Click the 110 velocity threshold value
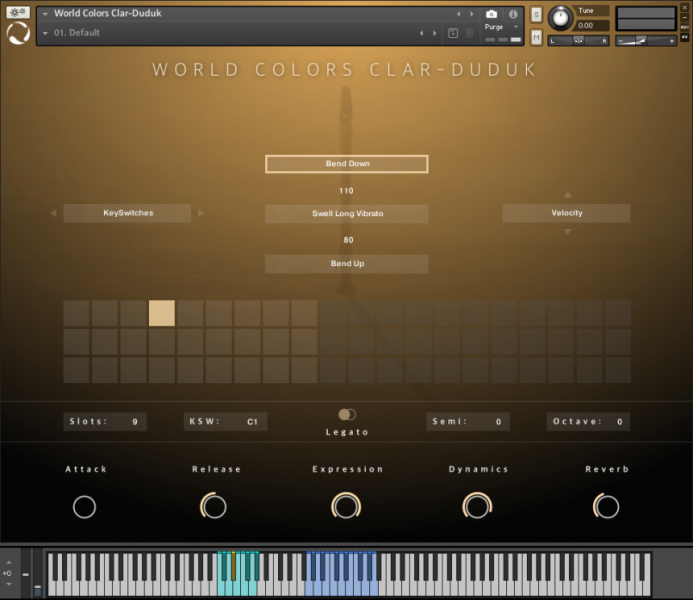This screenshot has height=600, width=693. pyautogui.click(x=346, y=191)
